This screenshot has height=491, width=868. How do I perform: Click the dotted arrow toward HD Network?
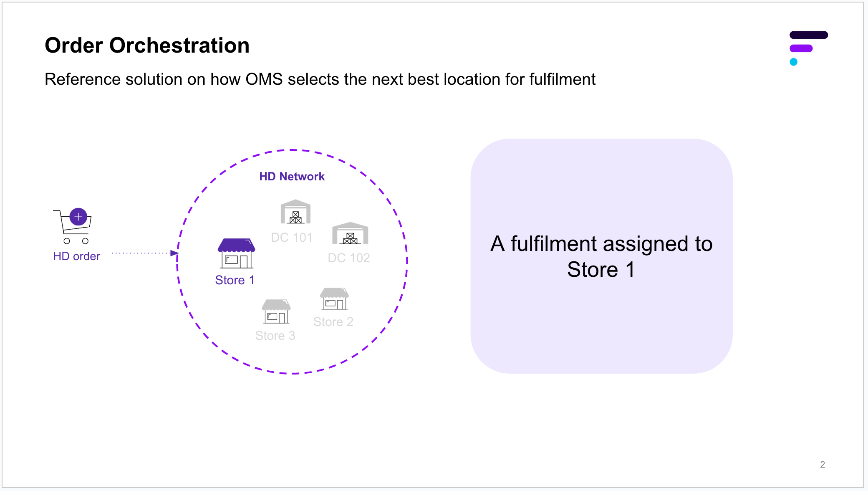click(x=145, y=253)
